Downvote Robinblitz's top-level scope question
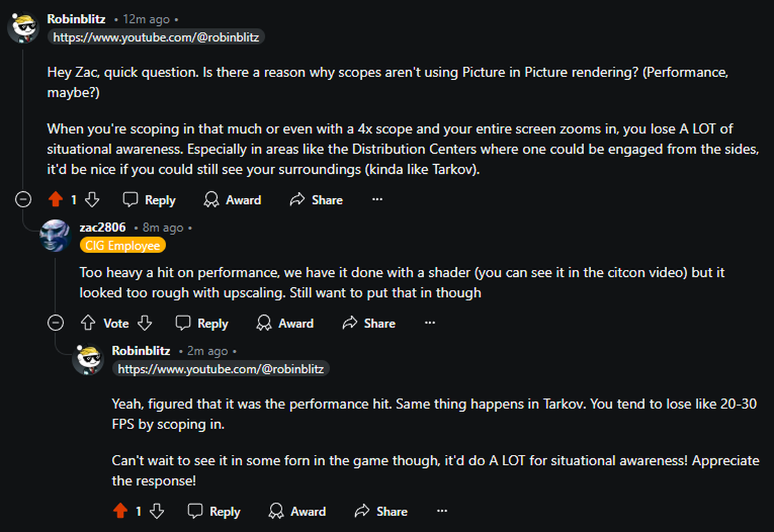This screenshot has height=532, width=774. click(92, 200)
